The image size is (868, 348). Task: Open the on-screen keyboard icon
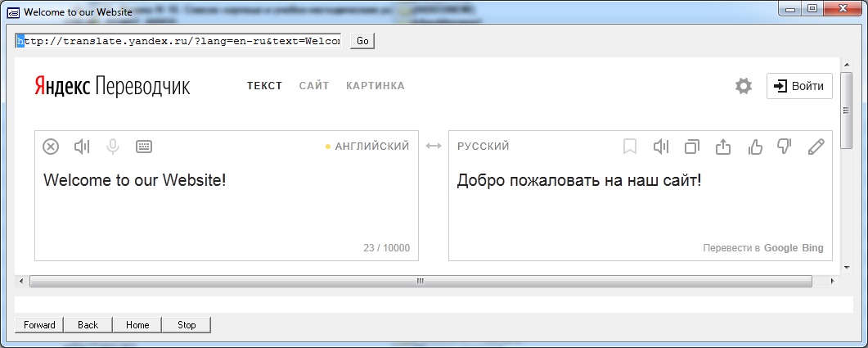point(144,147)
